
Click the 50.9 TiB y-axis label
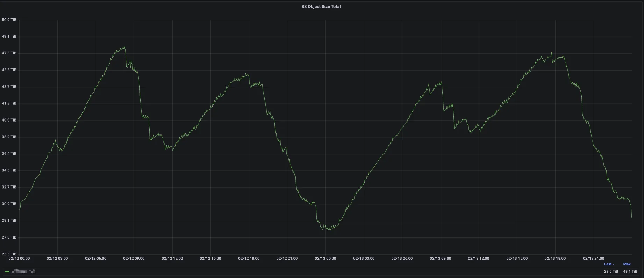pyautogui.click(x=9, y=20)
